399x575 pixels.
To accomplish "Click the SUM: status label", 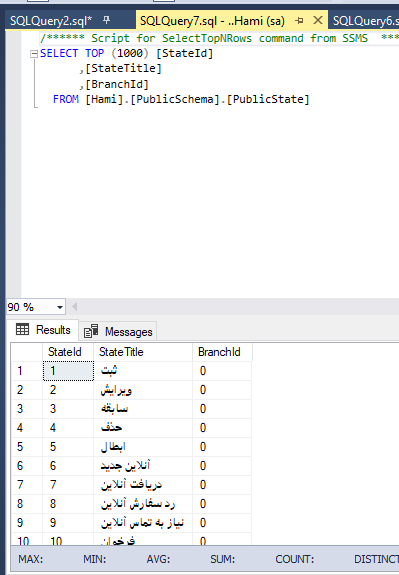I will [x=223, y=559].
